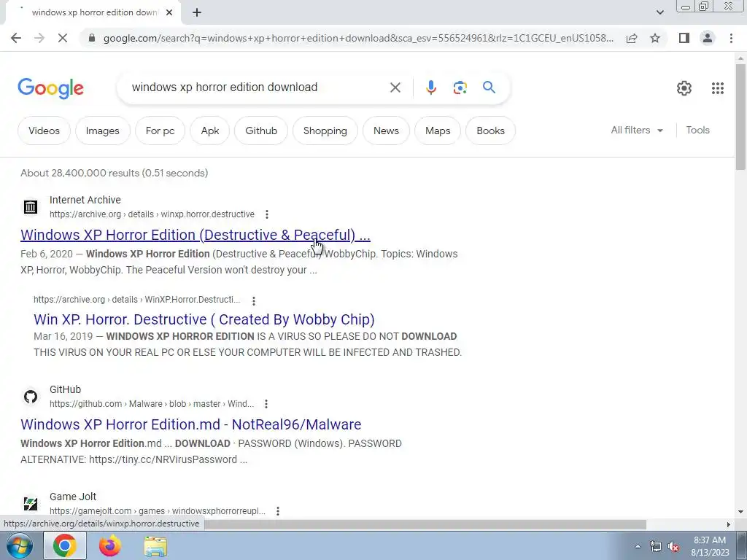
Task: Toggle the Chrome side panel icon
Action: pyautogui.click(x=684, y=38)
